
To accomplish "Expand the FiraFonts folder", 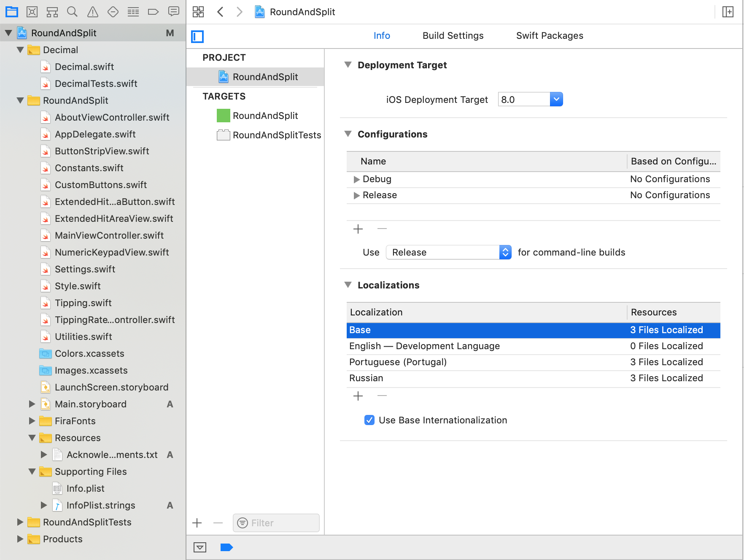I will (32, 421).
